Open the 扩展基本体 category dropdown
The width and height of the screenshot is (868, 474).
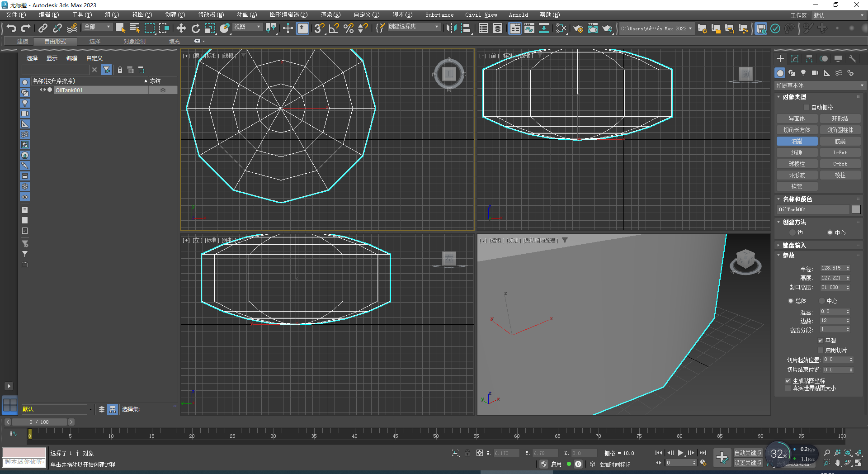pyautogui.click(x=819, y=85)
